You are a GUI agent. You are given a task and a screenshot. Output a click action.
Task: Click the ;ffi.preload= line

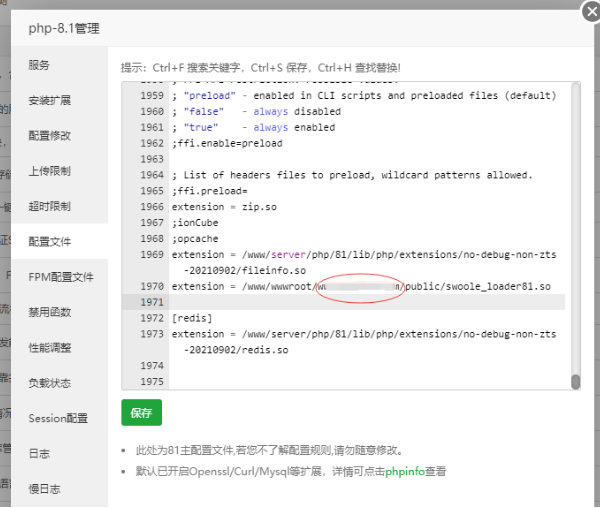(x=209, y=191)
